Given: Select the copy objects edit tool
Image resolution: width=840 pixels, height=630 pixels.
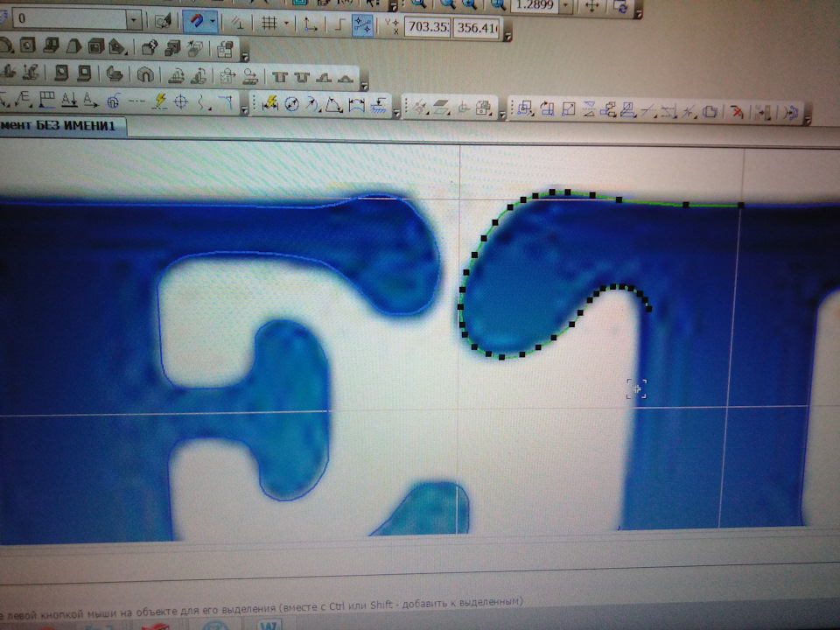Looking at the screenshot, I should click(608, 110).
